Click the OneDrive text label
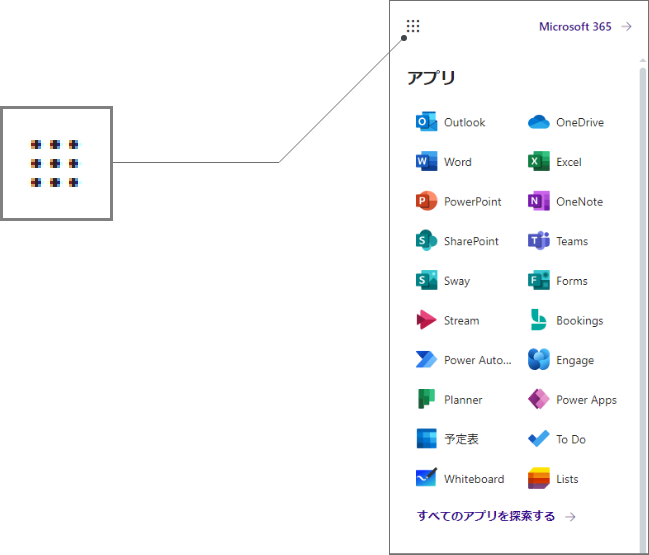This screenshot has height=555, width=649. tap(580, 122)
